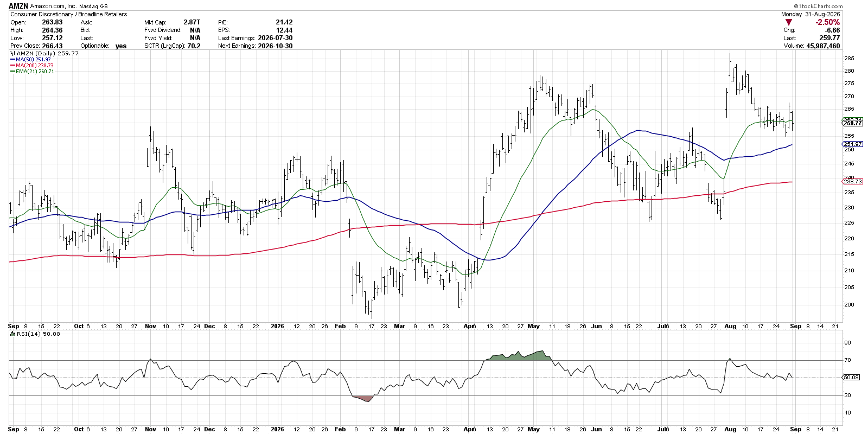
Task: Click the bar-chart icon beside AMZN (Daily)
Action: point(13,54)
